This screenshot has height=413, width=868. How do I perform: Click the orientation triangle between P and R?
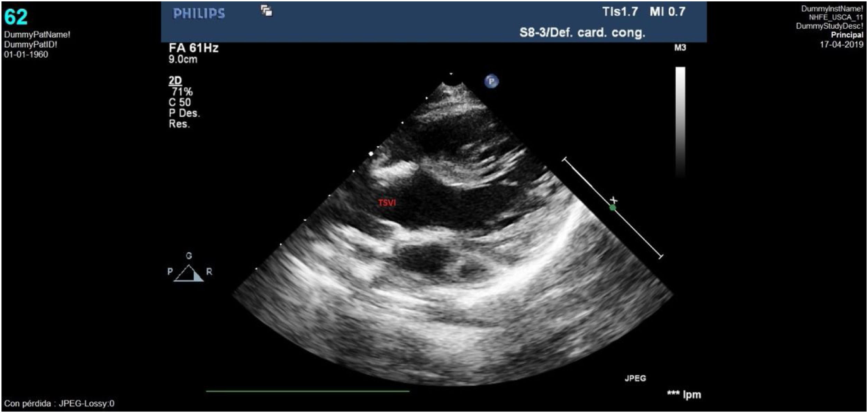[189, 274]
